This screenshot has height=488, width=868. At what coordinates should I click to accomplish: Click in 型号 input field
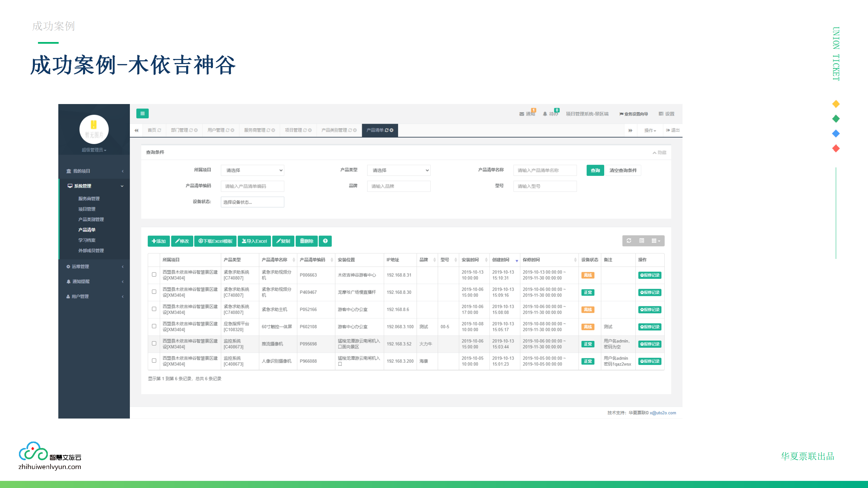coord(545,186)
